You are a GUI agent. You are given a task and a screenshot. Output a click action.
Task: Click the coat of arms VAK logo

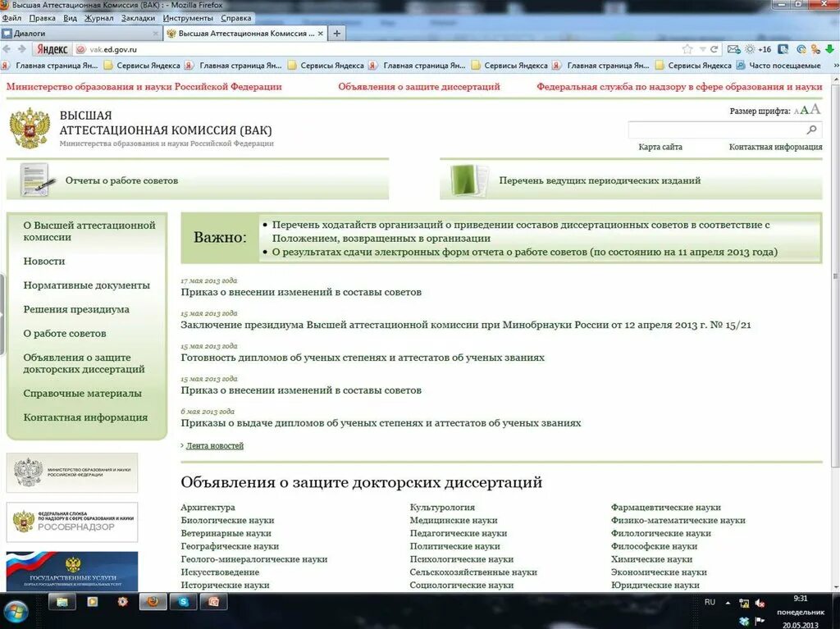click(x=30, y=129)
